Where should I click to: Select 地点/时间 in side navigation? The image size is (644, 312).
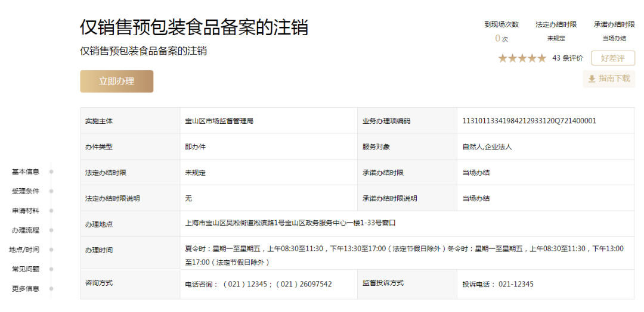[24, 249]
